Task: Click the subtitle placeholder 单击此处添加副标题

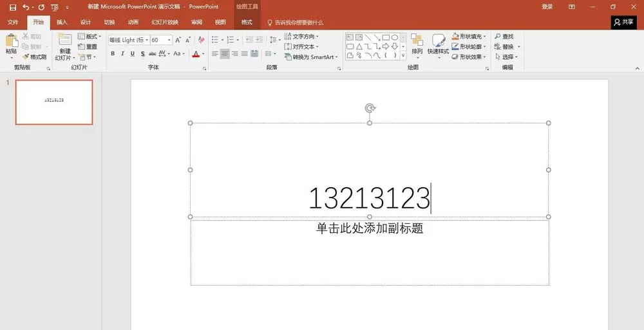Action: [370, 228]
